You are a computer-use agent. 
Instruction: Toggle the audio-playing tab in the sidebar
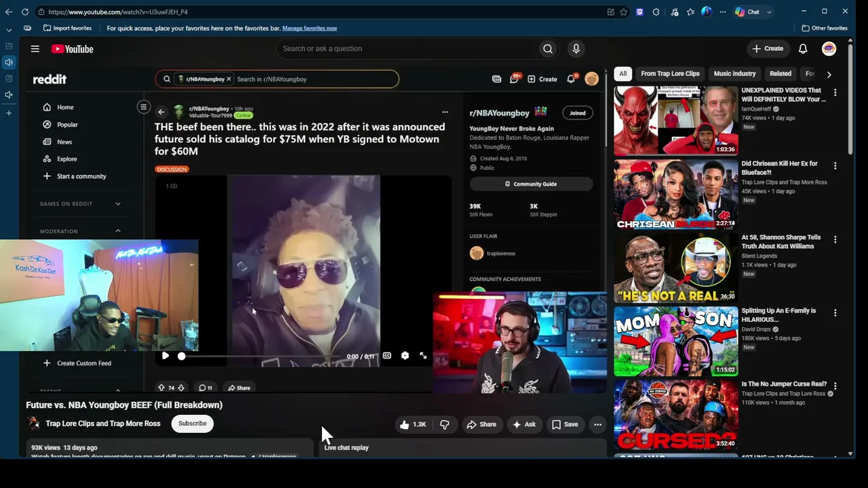tap(9, 62)
